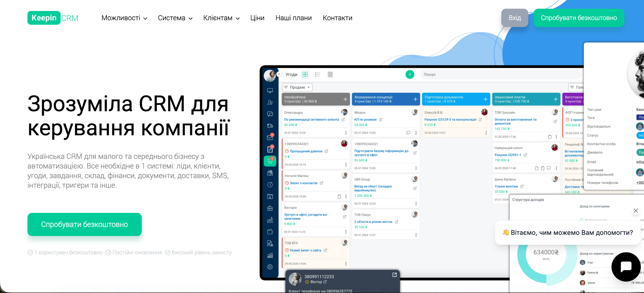
Task: Open the Ціни menu item
Action: point(257,18)
